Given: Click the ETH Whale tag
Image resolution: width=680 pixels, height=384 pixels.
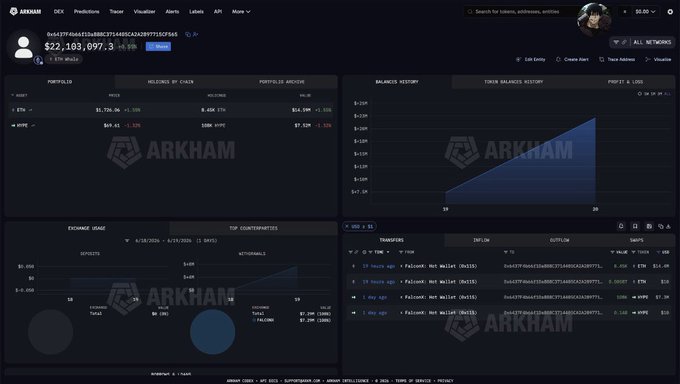Looking at the screenshot, I should (x=64, y=59).
